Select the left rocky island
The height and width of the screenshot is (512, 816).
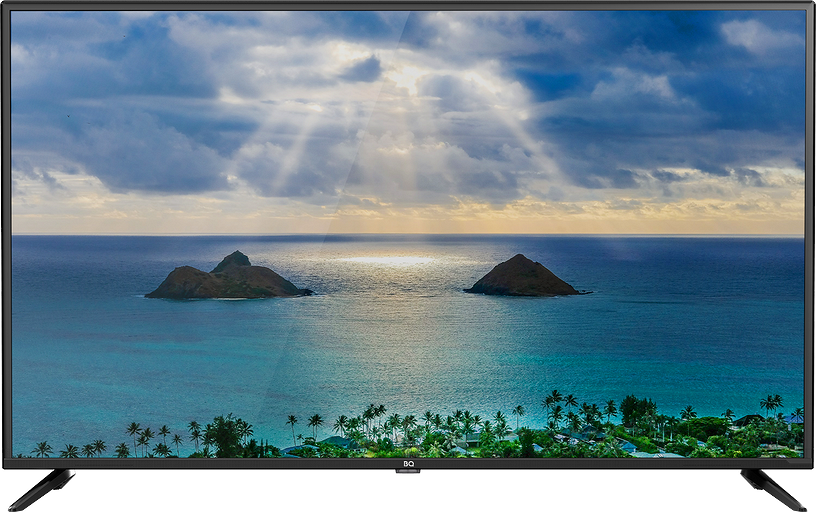(229, 279)
